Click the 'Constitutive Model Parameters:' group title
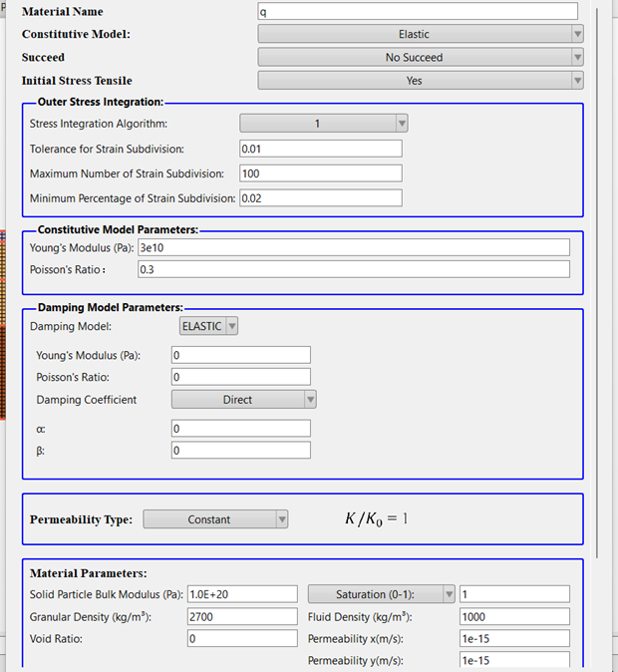The image size is (618, 672). [x=118, y=229]
